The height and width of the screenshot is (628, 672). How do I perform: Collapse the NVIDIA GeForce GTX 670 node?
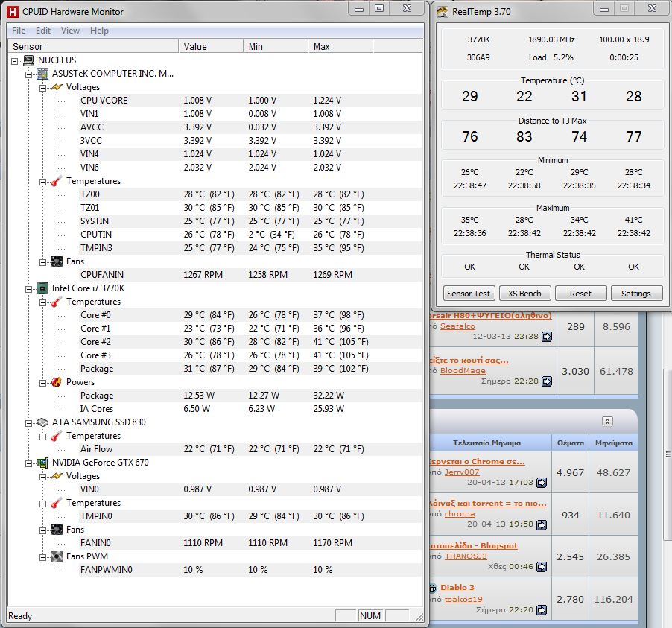[x=29, y=463]
